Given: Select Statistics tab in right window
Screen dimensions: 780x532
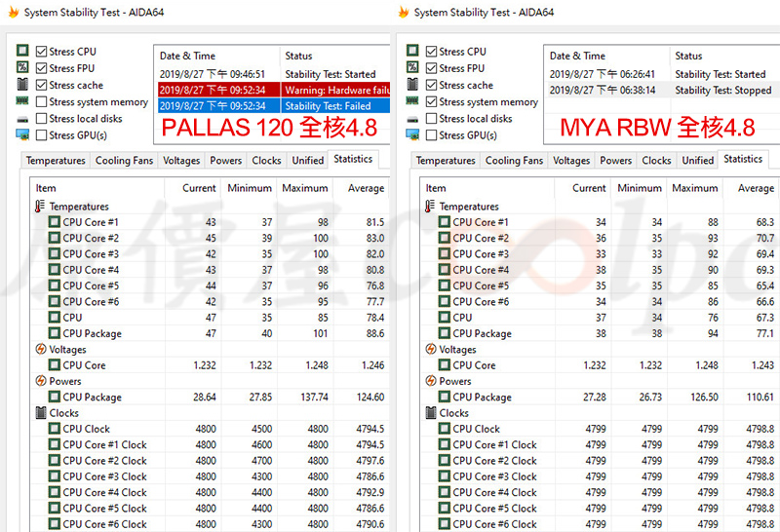Looking at the screenshot, I should pyautogui.click(x=743, y=159).
